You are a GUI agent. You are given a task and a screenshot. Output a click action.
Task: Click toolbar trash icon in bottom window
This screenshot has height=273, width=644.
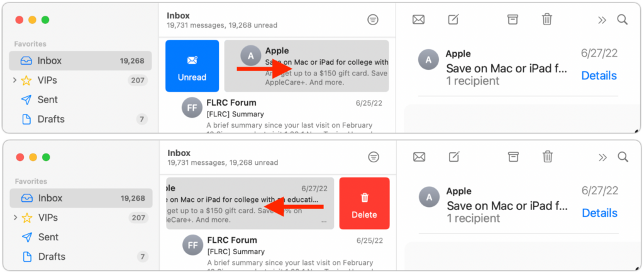tap(548, 157)
